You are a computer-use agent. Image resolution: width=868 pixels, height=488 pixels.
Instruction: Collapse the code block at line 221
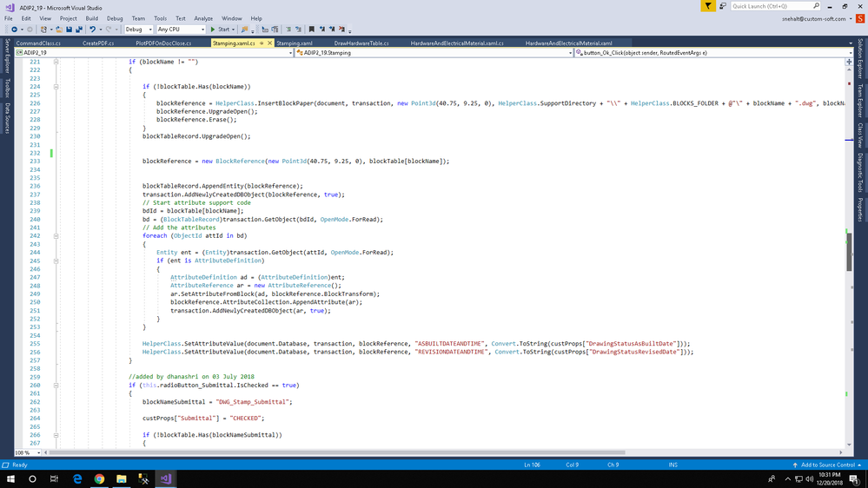(x=56, y=62)
